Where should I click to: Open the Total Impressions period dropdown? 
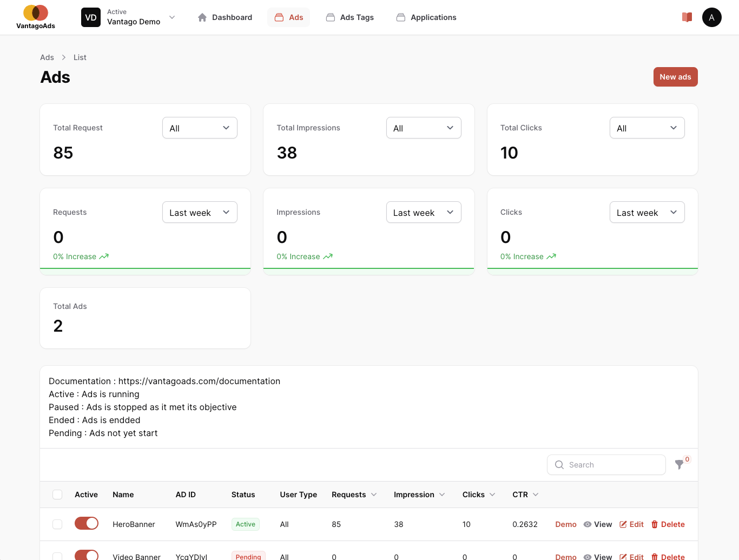click(x=424, y=128)
